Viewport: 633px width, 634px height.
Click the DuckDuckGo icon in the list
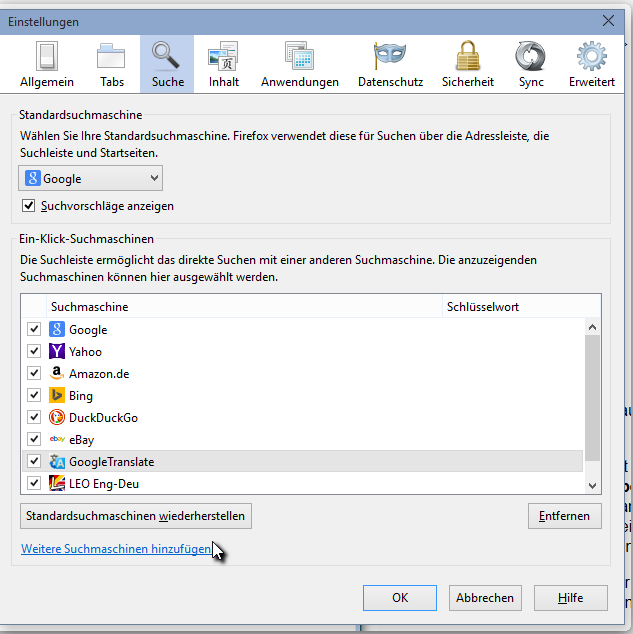pos(57,417)
